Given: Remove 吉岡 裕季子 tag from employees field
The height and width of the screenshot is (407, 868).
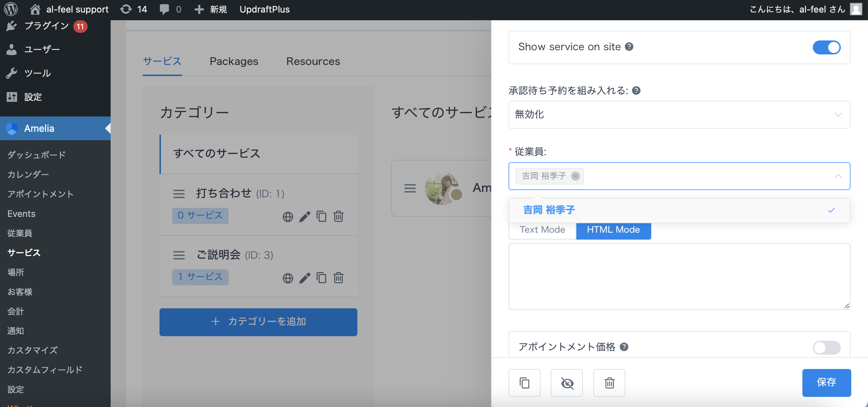Looking at the screenshot, I should click(575, 176).
